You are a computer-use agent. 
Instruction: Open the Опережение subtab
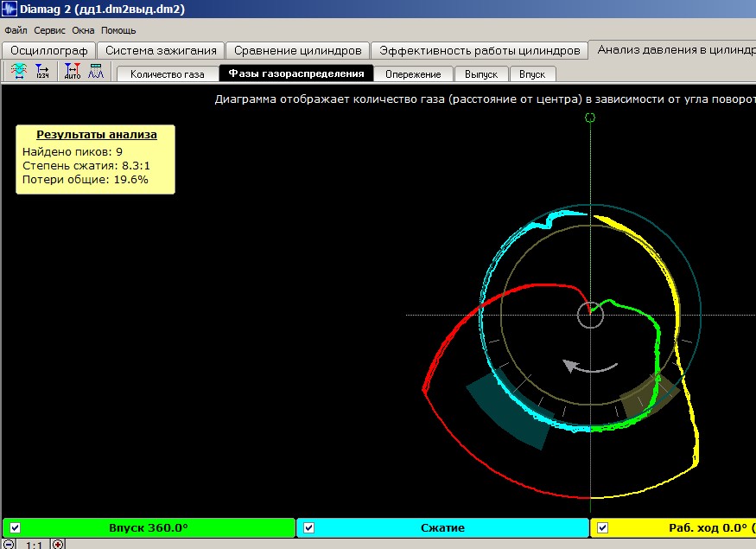tap(413, 74)
